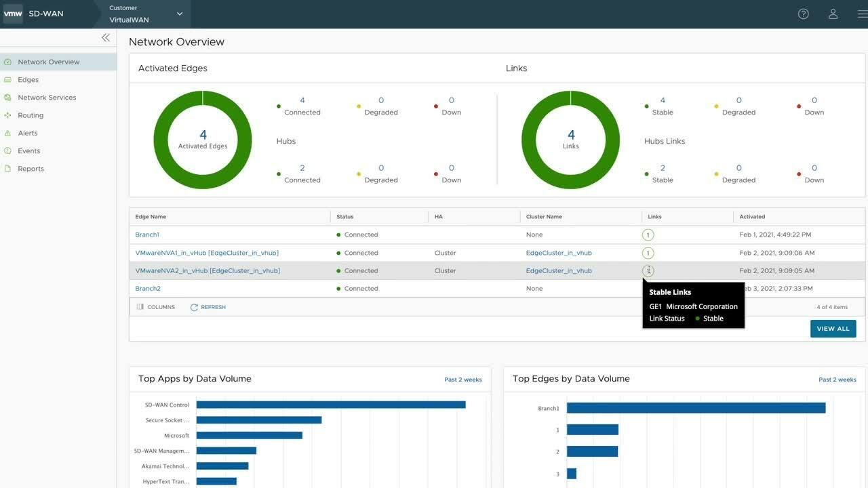
Task: Click the Branch1 links count circle
Action: 648,235
